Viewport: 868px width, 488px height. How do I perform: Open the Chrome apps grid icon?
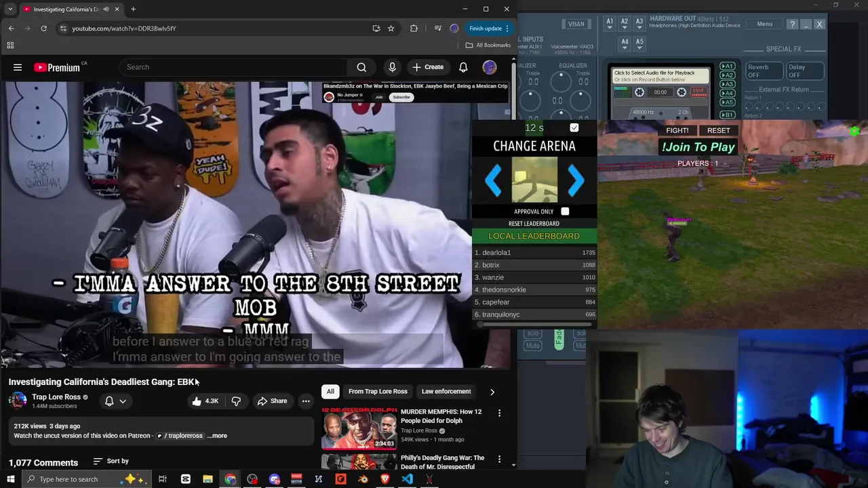point(10,45)
